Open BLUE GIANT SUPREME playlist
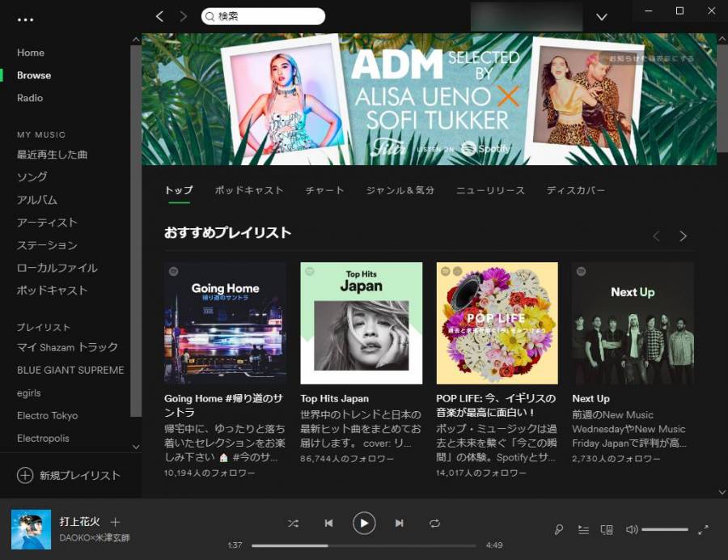Image resolution: width=728 pixels, height=560 pixels. tap(70, 370)
